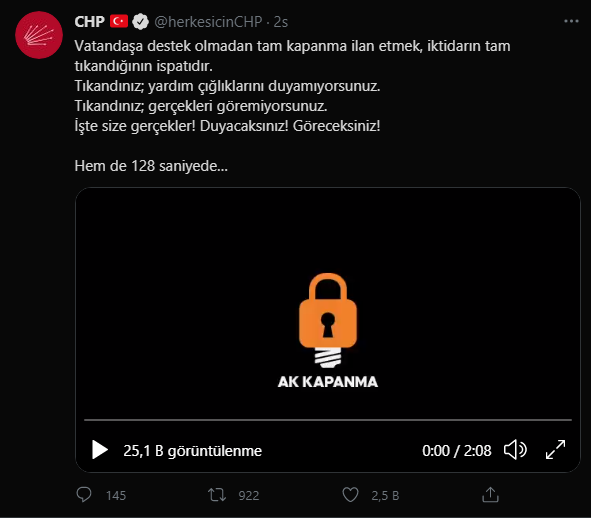Click the verified badge next to CHP
This screenshot has width=591, height=518.
tap(141, 22)
